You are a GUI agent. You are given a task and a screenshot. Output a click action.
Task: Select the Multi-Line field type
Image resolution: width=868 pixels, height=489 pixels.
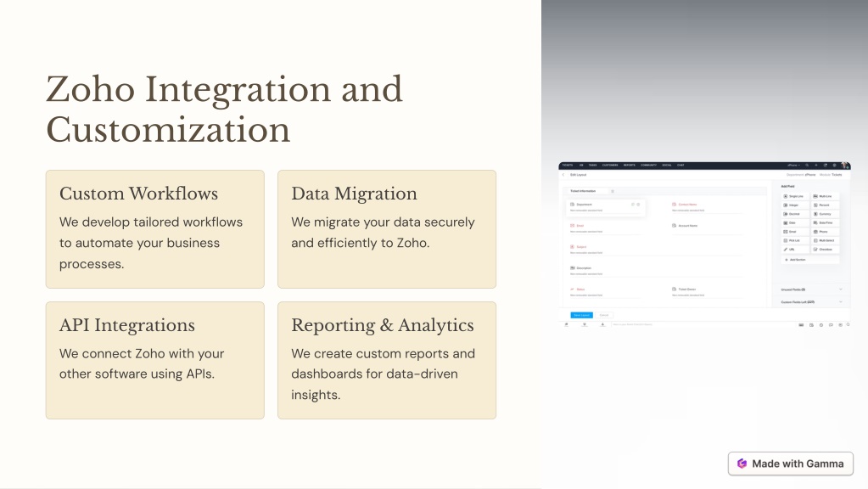tap(825, 196)
